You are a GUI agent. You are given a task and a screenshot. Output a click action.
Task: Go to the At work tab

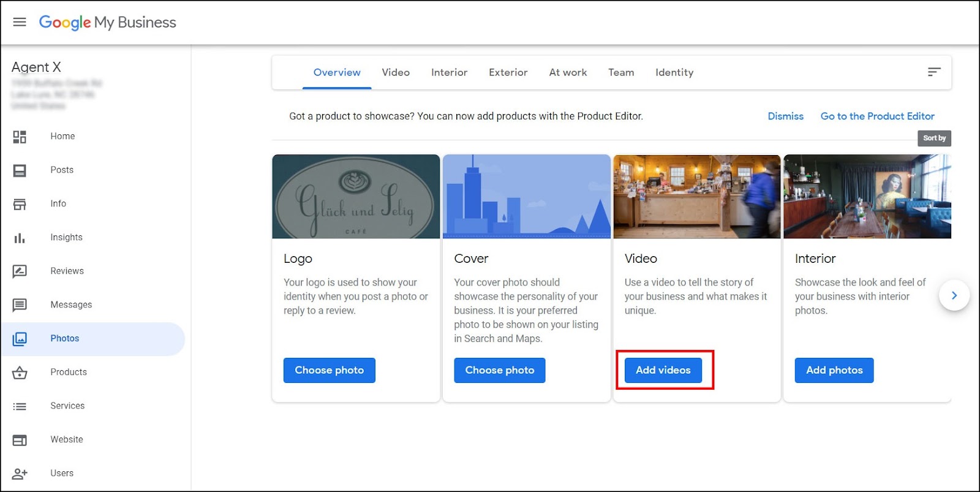tap(568, 72)
